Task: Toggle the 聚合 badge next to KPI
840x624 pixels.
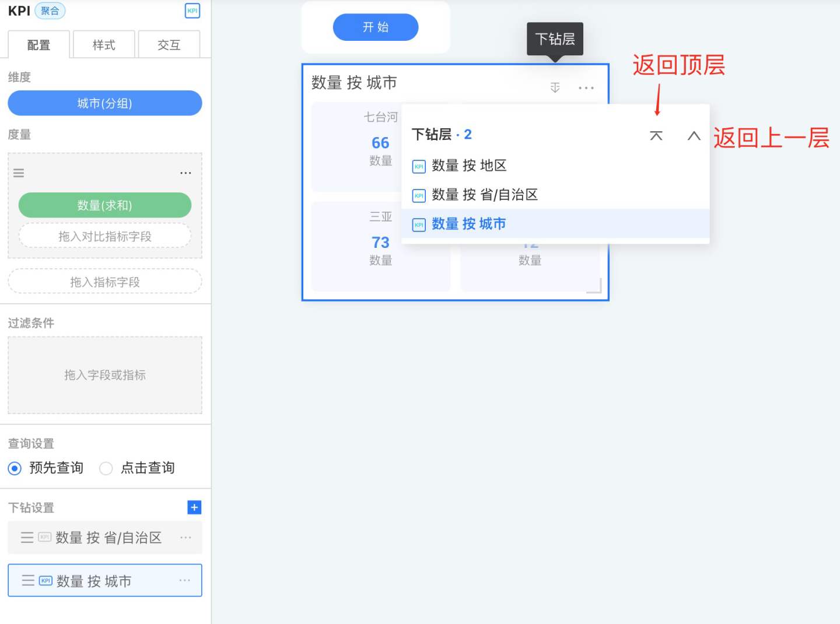Action: [50, 10]
